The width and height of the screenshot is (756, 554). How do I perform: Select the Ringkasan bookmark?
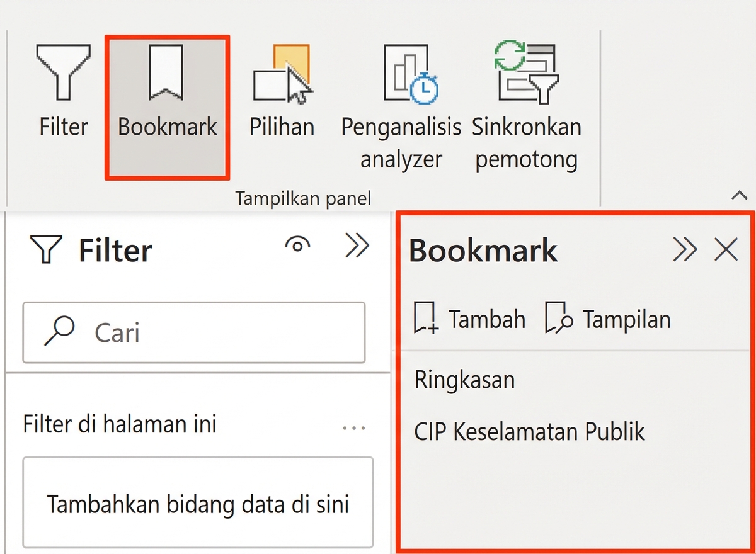tap(464, 379)
